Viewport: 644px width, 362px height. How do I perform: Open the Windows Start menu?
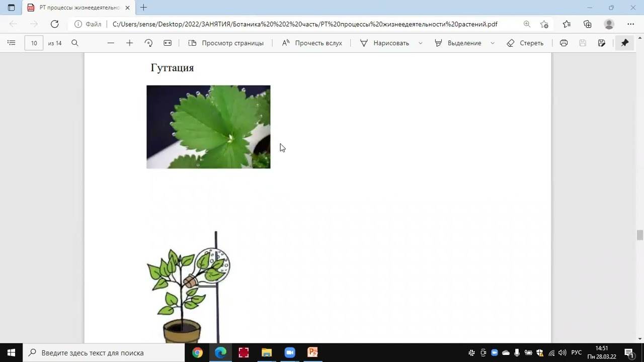pyautogui.click(x=11, y=352)
